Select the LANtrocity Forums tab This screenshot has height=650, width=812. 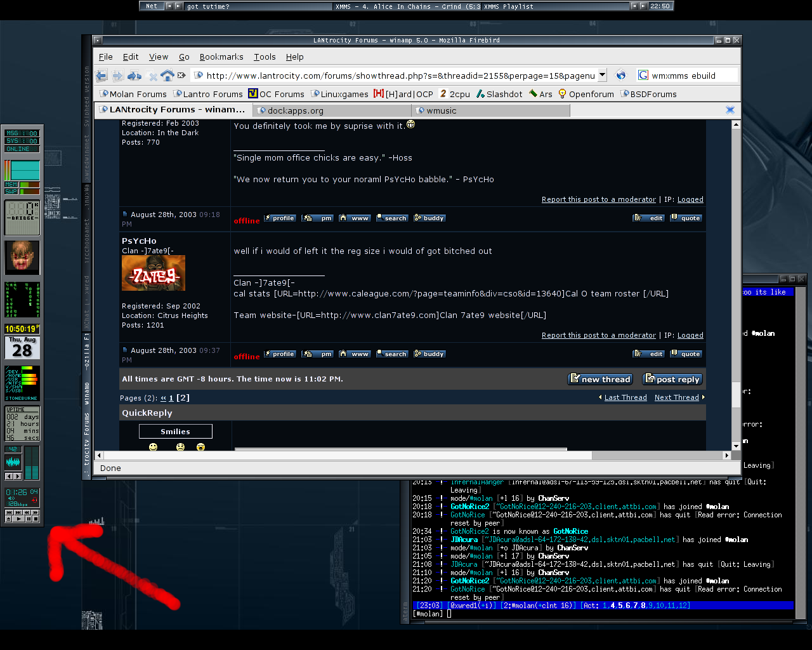(x=173, y=110)
